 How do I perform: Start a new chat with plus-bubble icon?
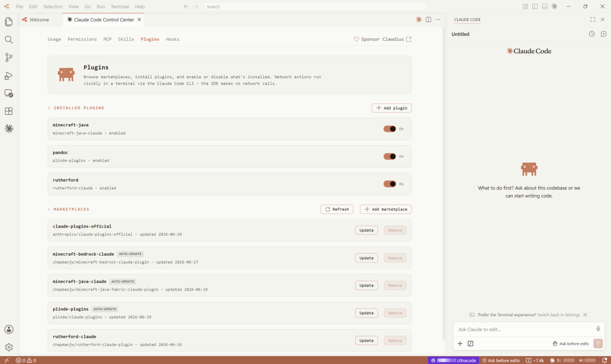(x=603, y=34)
